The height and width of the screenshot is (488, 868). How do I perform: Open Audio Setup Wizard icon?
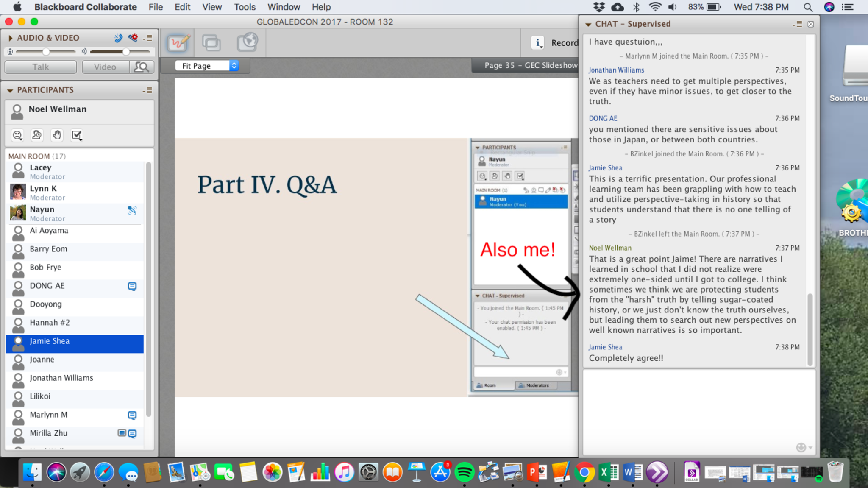[x=133, y=38]
